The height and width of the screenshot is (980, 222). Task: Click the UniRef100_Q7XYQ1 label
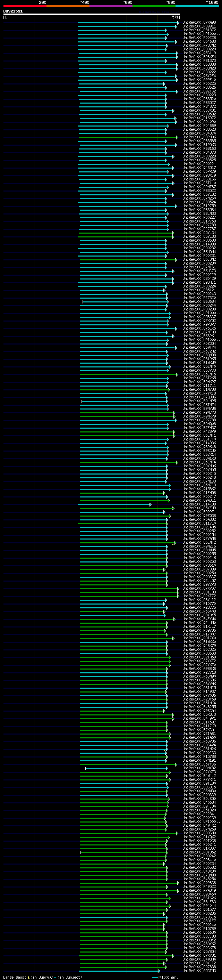click(199, 955)
